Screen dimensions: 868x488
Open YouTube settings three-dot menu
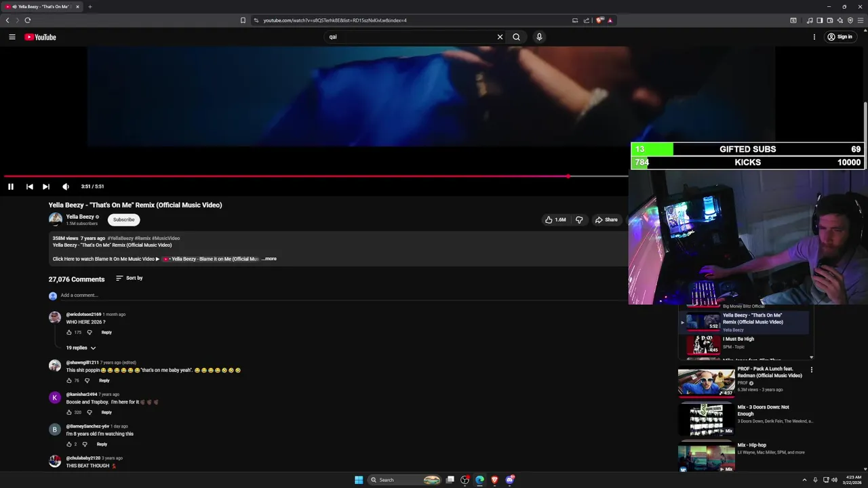coord(814,37)
